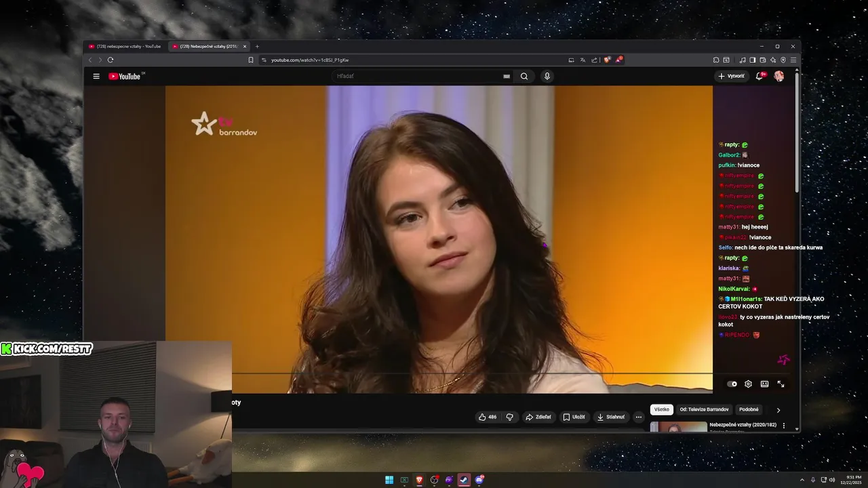Select the 'Od: Televize Barrandov' chip
This screenshot has width=868, height=488.
705,409
